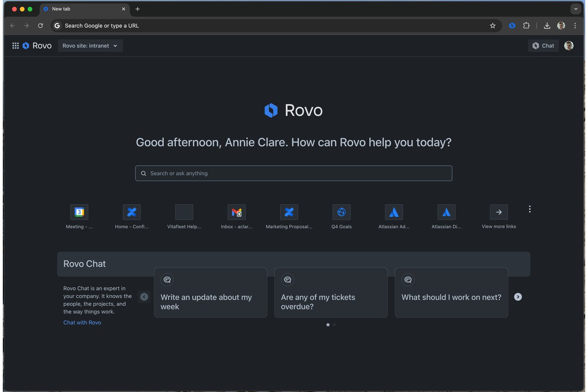Select the first carousel page dot
Image resolution: width=588 pixels, height=392 pixels.
click(x=328, y=325)
